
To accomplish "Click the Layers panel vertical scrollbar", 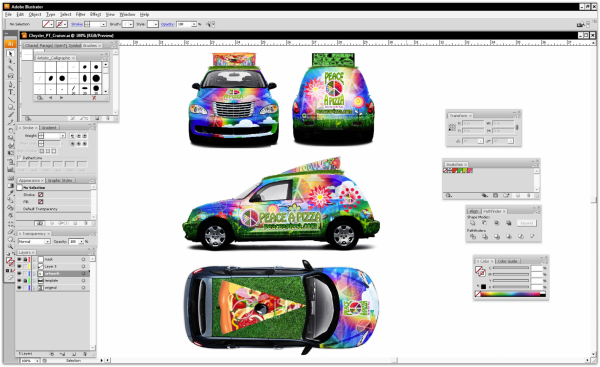I will [x=93, y=303].
